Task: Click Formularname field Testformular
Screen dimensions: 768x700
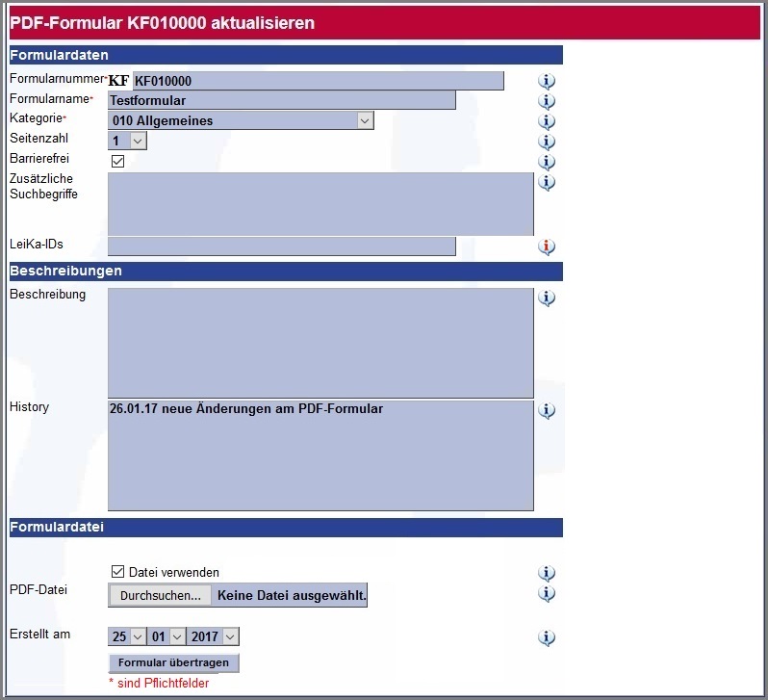Action: click(x=282, y=100)
